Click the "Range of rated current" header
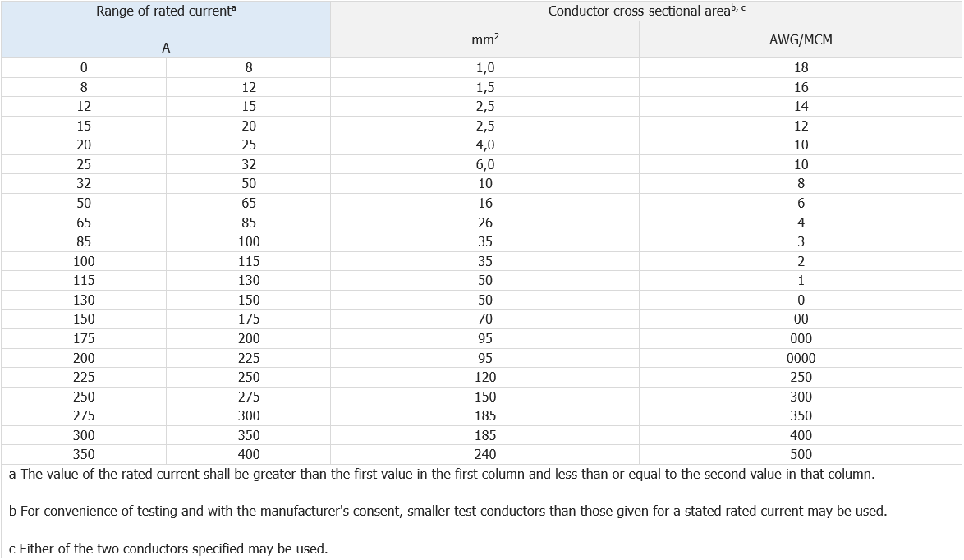The image size is (964, 560). [x=166, y=11]
